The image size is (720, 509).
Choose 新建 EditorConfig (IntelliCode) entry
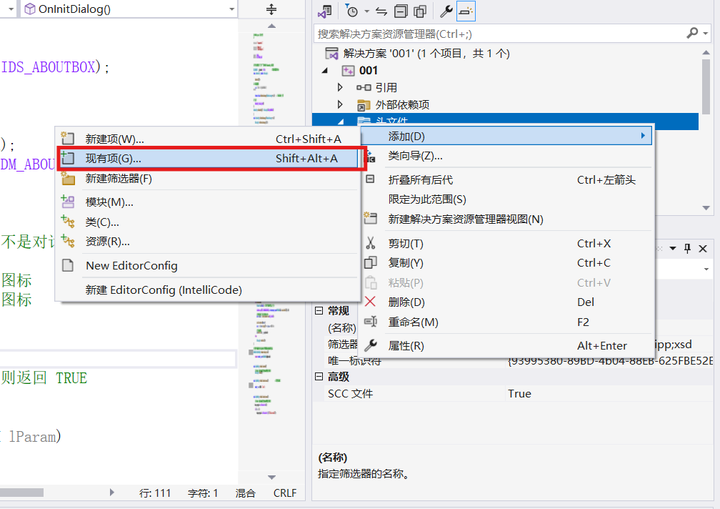(x=207, y=290)
